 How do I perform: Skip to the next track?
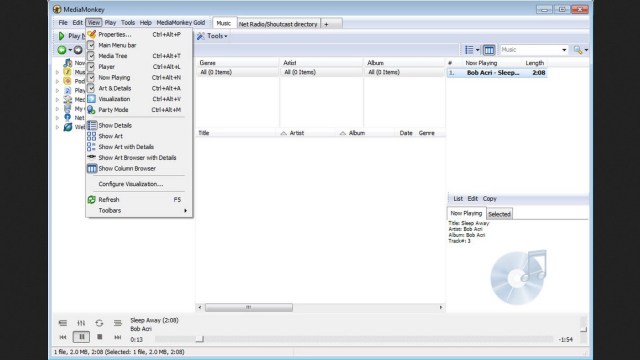[118, 337]
